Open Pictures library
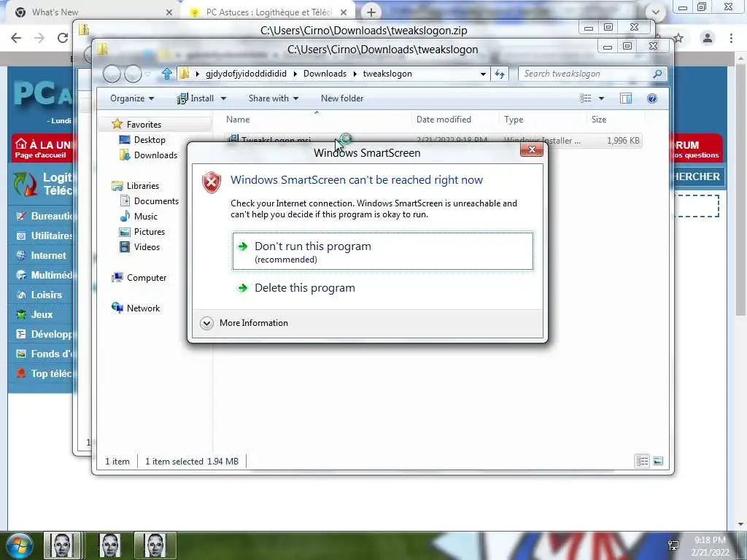 [149, 232]
